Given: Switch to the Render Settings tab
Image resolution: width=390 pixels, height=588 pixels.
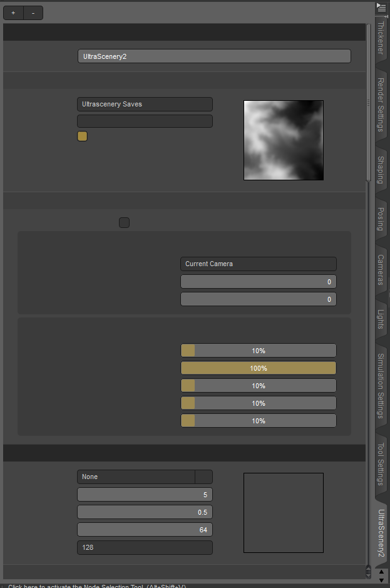Looking at the screenshot, I should [x=381, y=105].
